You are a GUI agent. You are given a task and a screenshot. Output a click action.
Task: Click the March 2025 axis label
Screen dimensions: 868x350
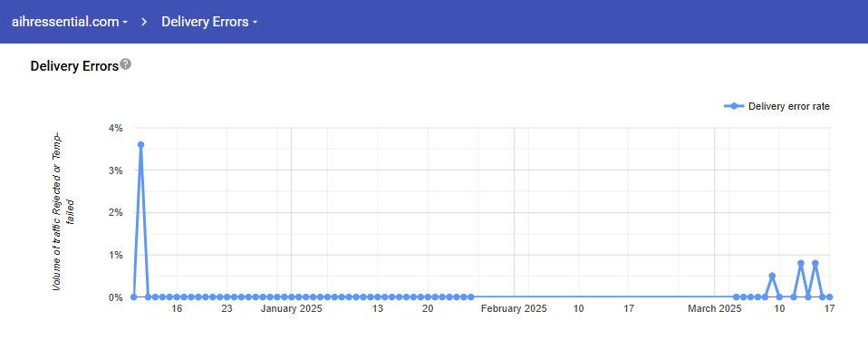click(715, 309)
